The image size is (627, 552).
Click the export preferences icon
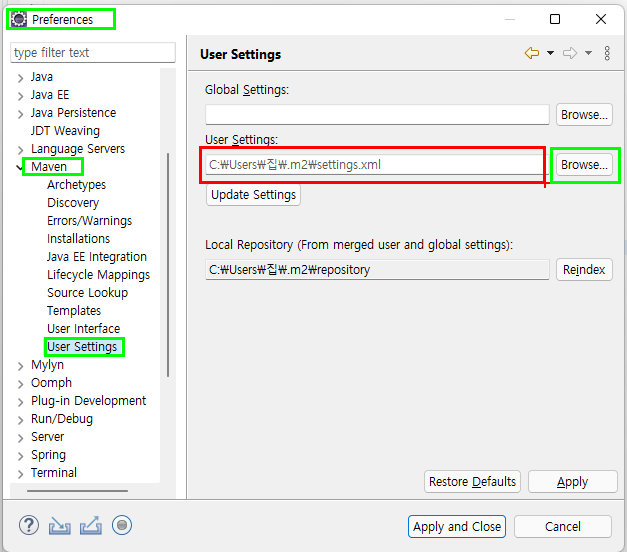[x=91, y=526]
